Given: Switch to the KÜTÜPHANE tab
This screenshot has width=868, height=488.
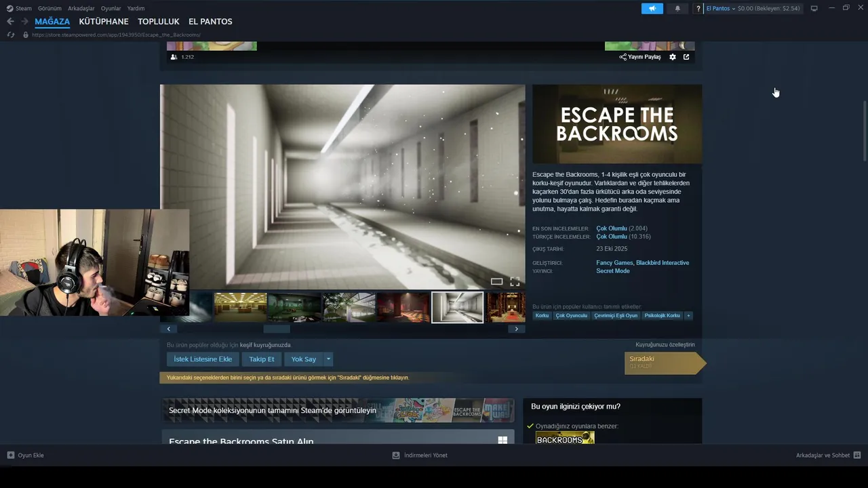Looking at the screenshot, I should tap(104, 22).
